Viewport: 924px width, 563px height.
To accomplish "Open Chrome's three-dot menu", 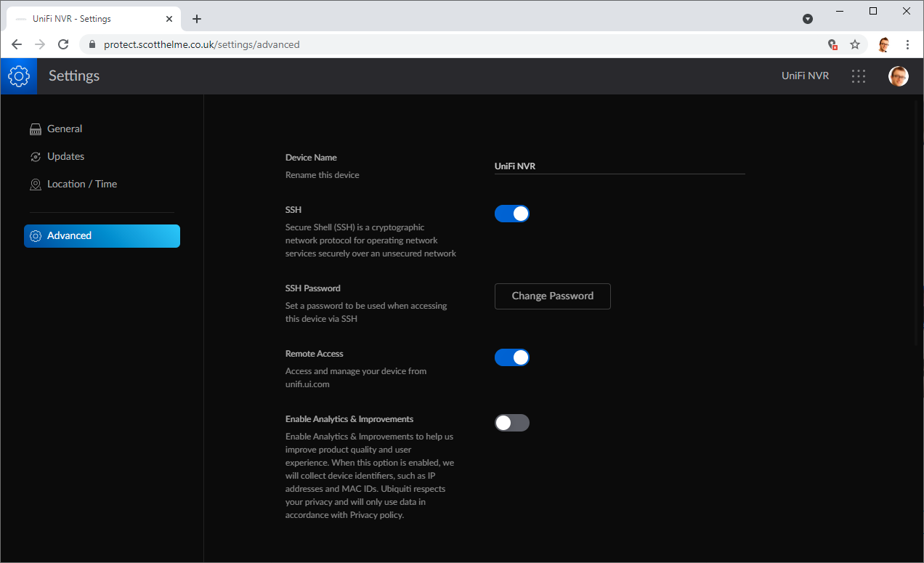I will [x=908, y=44].
